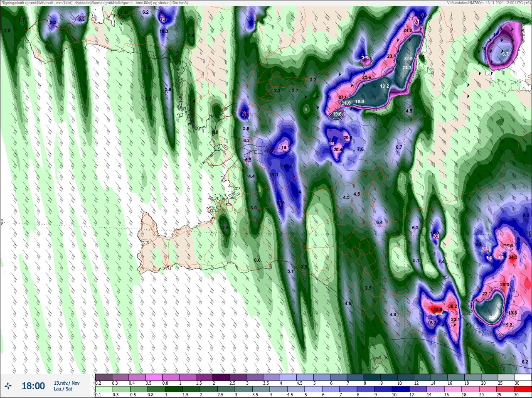The image size is (532, 398).
Task: Click the 29.3 precipitation value on the map
Action: (505, 285)
